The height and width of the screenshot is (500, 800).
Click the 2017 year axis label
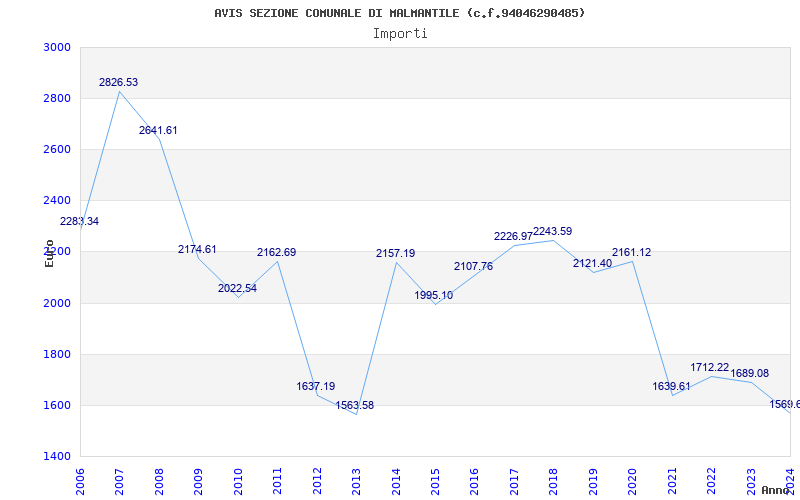[515, 482]
